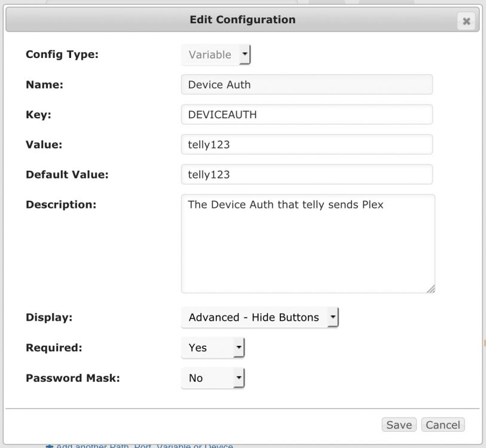Save the configuration changes
The width and height of the screenshot is (486, 448).
pyautogui.click(x=399, y=425)
